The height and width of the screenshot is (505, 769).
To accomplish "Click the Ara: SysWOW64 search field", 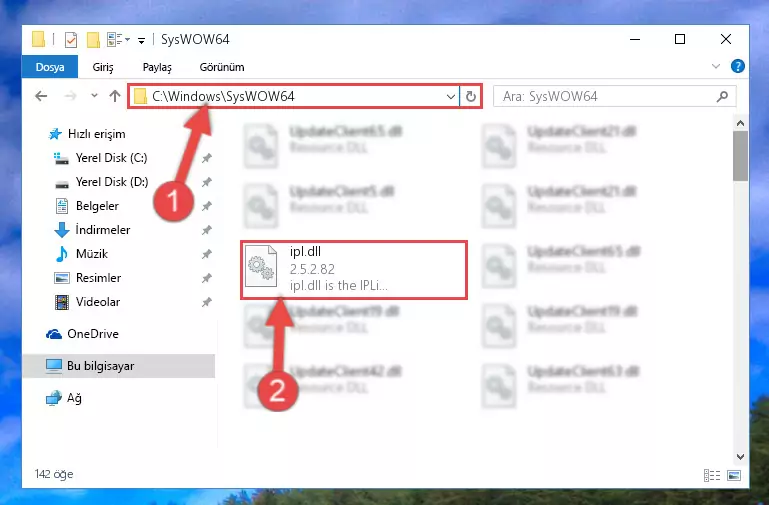I will pos(615,97).
